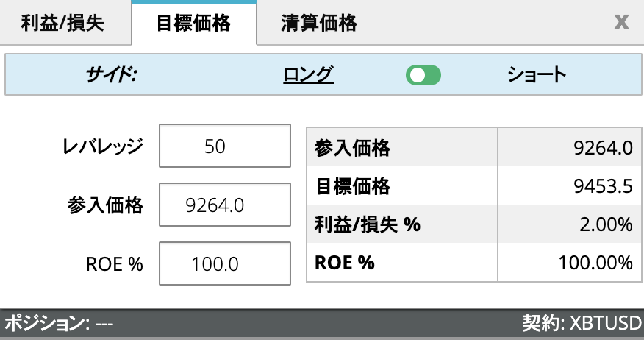Viewport: 644px width, 340px height.
Task: Close the calculator with the X button
Action: click(x=621, y=23)
